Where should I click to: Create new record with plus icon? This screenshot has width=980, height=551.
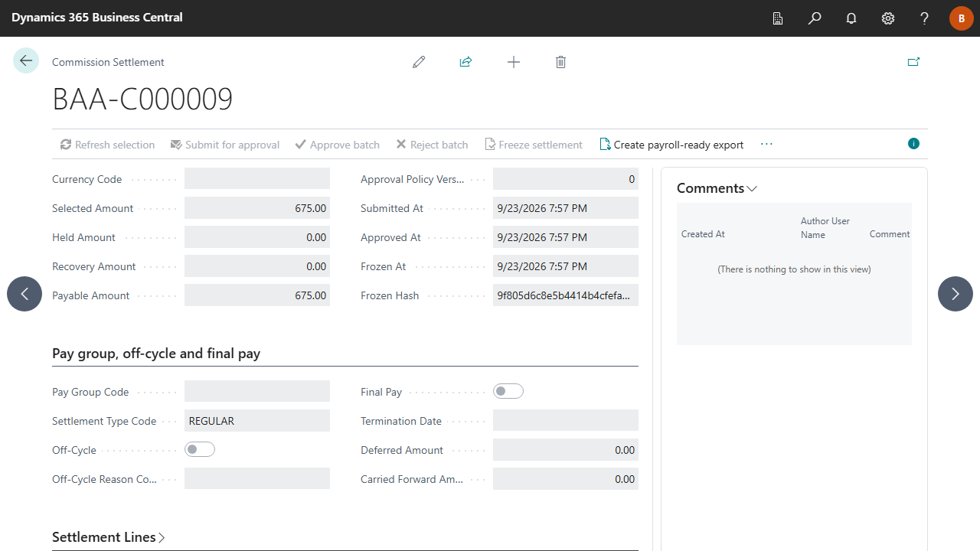[514, 62]
